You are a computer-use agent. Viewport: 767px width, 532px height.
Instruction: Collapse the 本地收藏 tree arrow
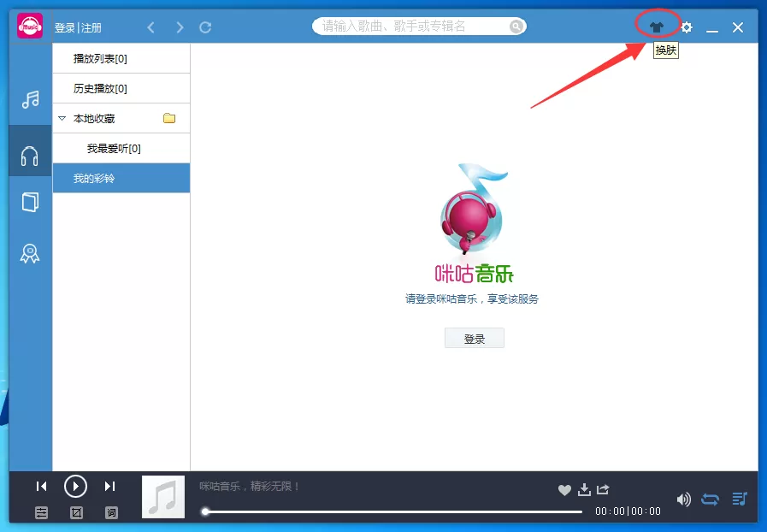pos(62,118)
